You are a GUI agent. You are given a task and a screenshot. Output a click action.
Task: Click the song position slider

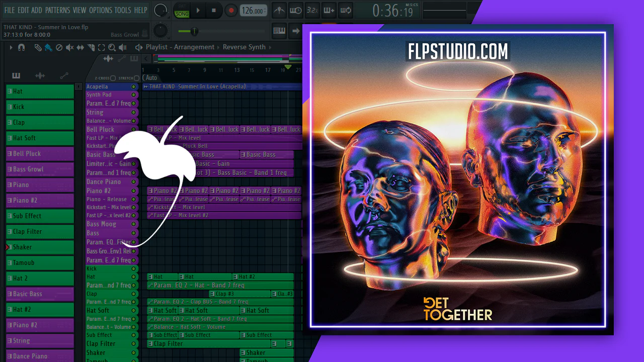click(x=221, y=31)
